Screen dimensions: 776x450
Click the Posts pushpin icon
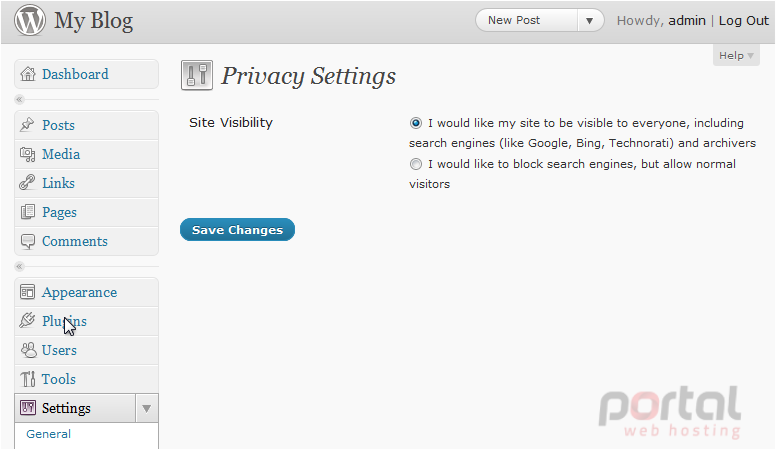tap(27, 125)
